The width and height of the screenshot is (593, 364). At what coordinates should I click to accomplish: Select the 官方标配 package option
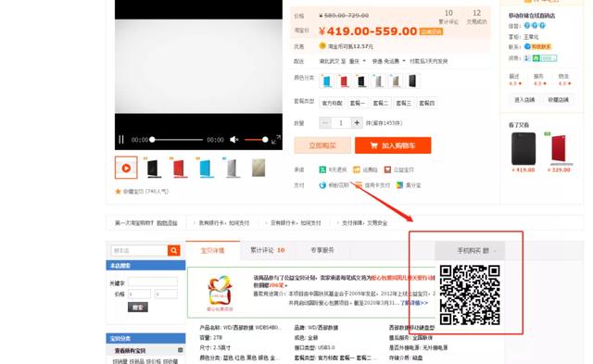332,103
